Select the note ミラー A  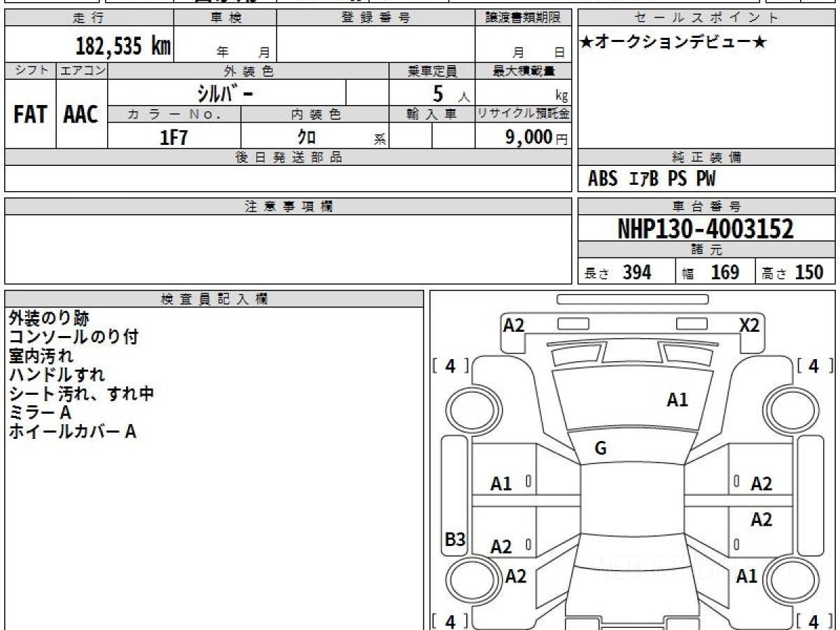[x=40, y=412]
